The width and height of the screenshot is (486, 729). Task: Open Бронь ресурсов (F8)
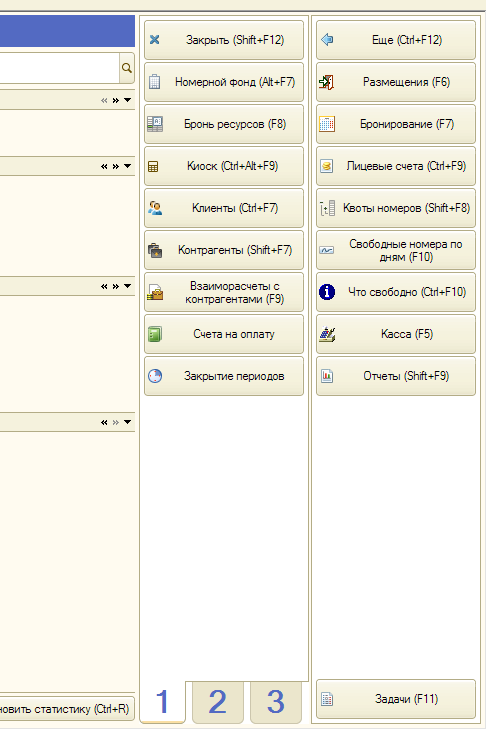point(224,124)
